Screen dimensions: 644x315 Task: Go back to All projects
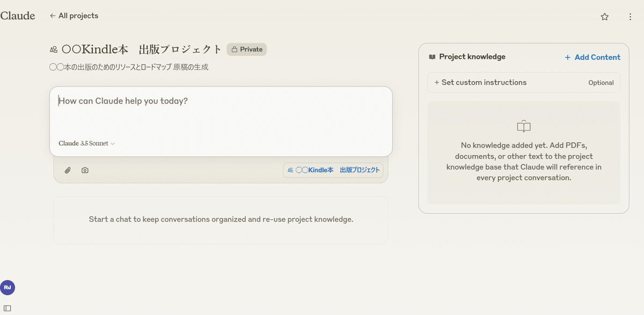point(74,16)
